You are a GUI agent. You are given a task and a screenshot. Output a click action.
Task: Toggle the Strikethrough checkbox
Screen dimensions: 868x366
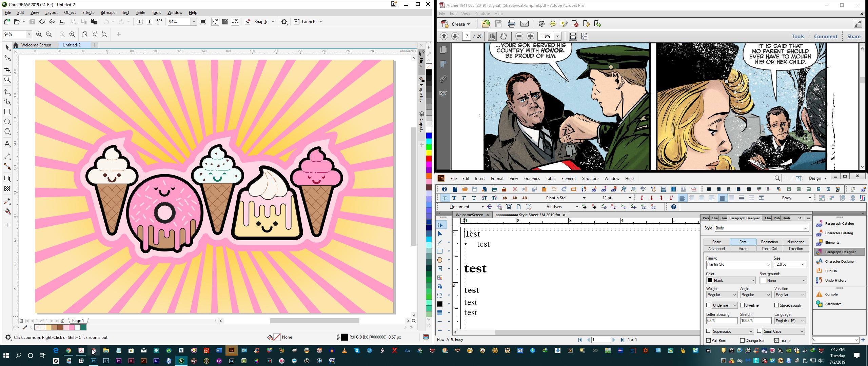(776, 305)
